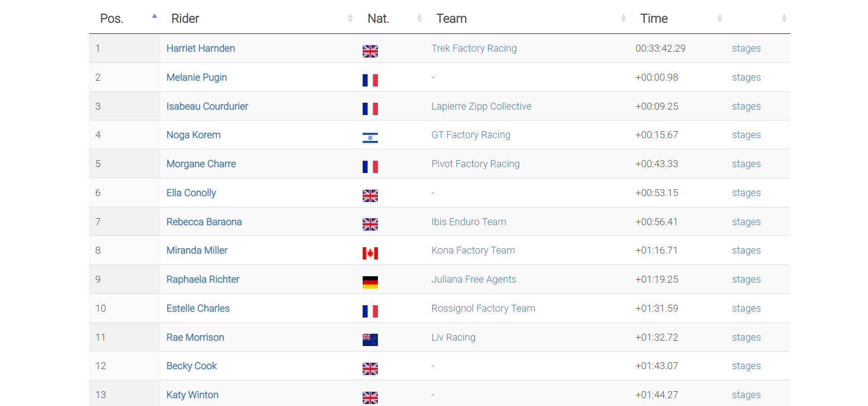Sort the table by Rider column
Viewport: 868px width, 406px height.
point(350,19)
